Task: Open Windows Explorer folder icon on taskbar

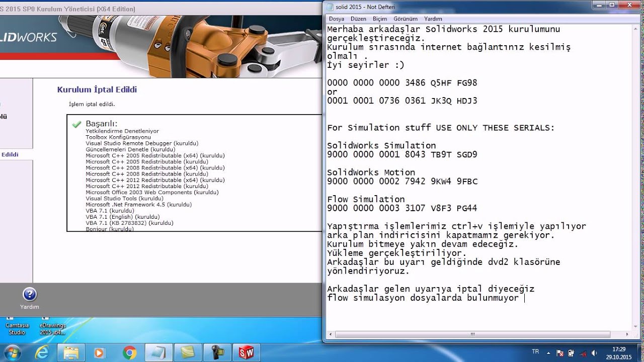Action: 71,352
